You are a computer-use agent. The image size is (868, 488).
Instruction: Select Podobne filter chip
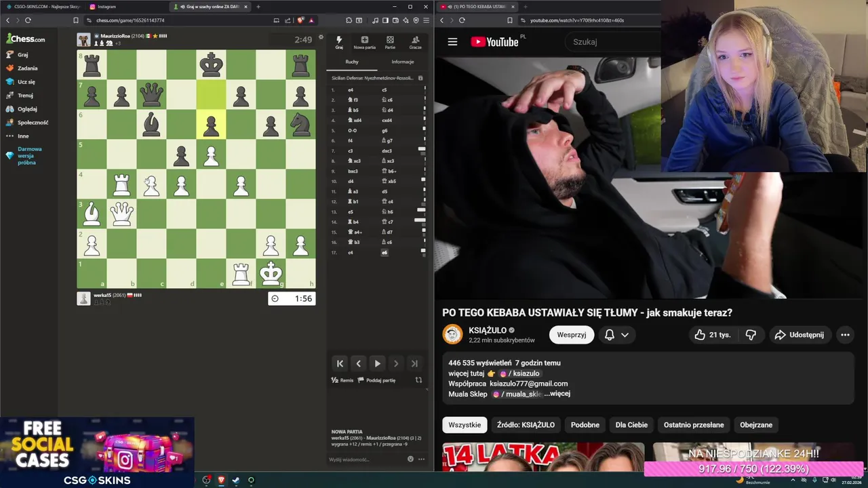[585, 425]
